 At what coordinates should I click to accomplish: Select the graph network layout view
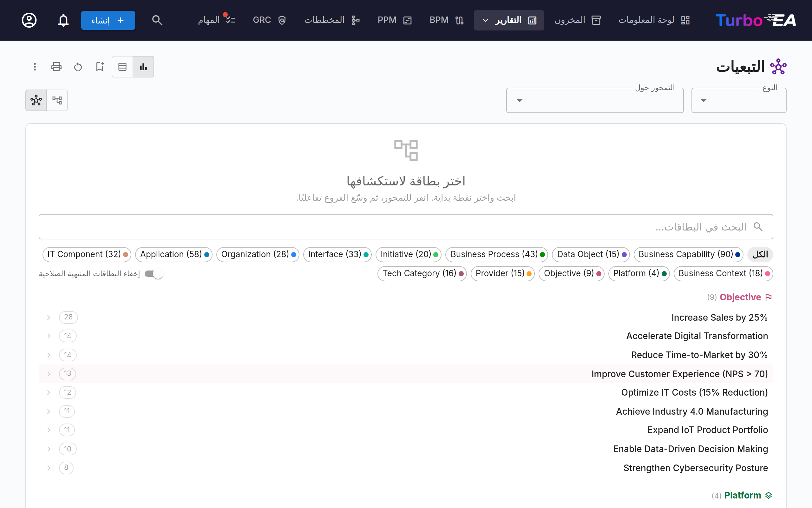pos(36,100)
